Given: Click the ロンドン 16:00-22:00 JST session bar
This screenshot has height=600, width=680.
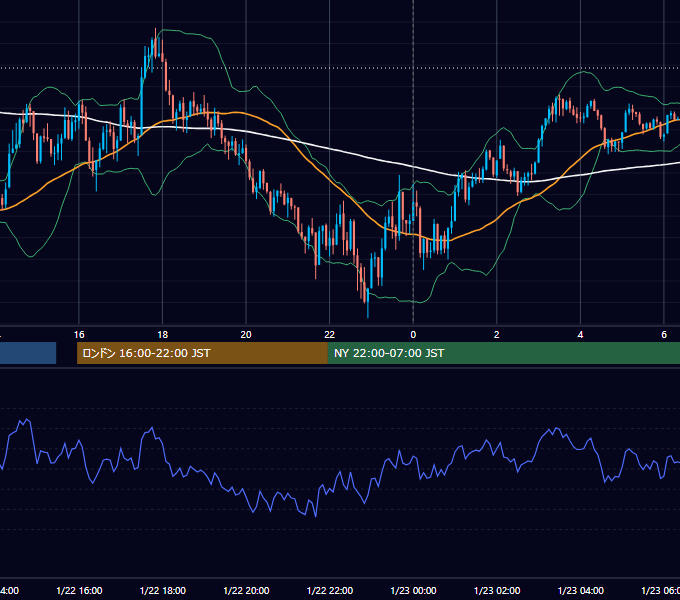Looking at the screenshot, I should (202, 353).
